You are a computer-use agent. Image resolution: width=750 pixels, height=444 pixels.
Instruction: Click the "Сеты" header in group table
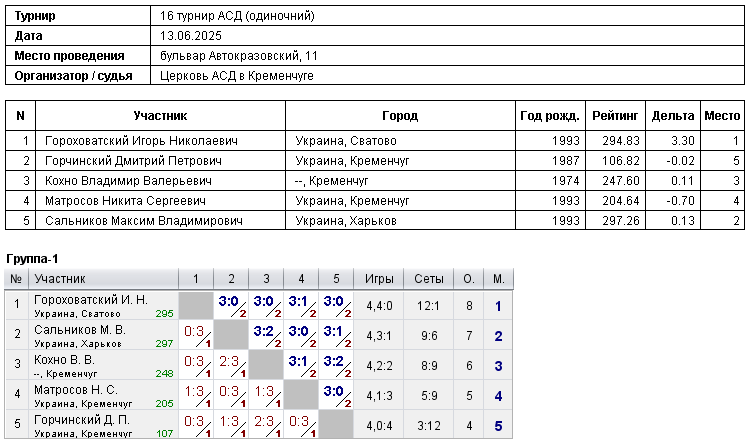tap(429, 279)
